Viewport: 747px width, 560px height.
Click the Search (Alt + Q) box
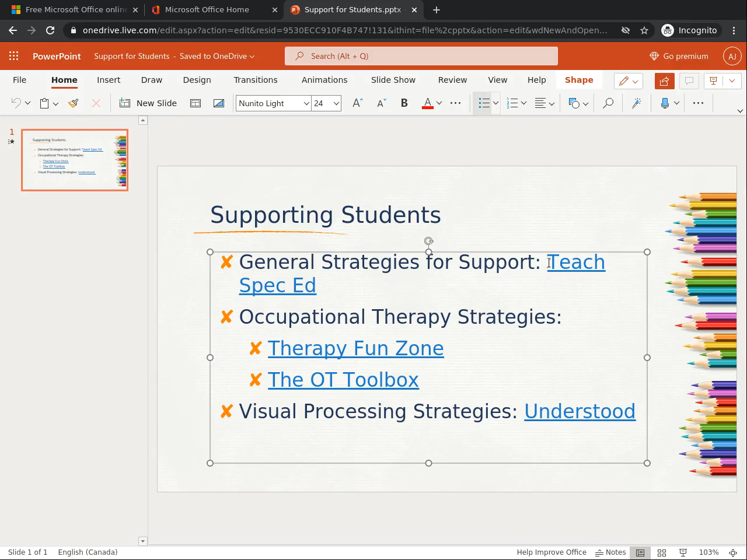(x=421, y=56)
